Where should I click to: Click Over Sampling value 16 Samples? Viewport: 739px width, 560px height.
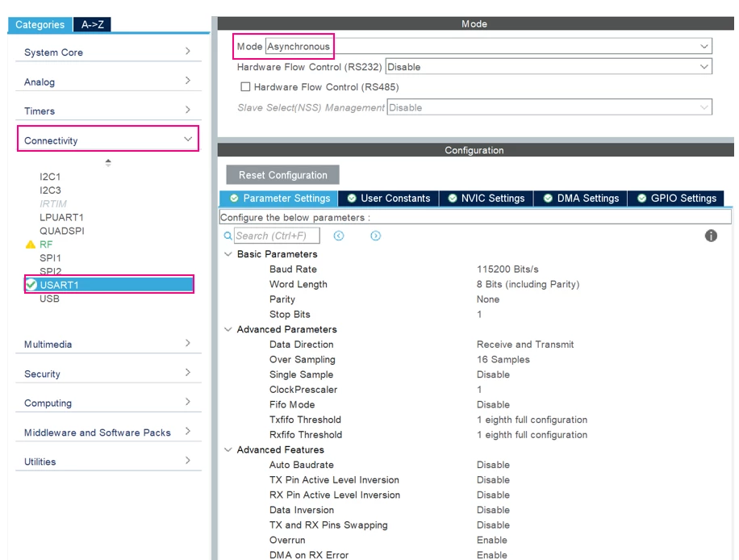click(503, 360)
